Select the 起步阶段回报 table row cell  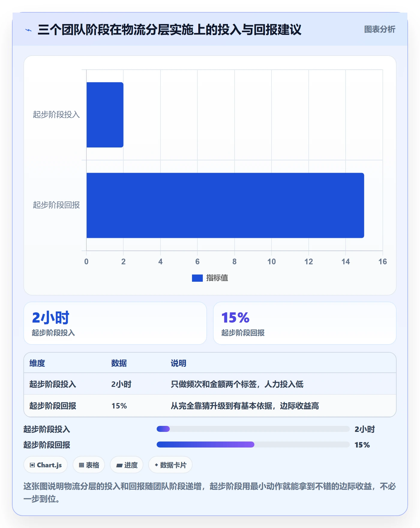tap(53, 406)
